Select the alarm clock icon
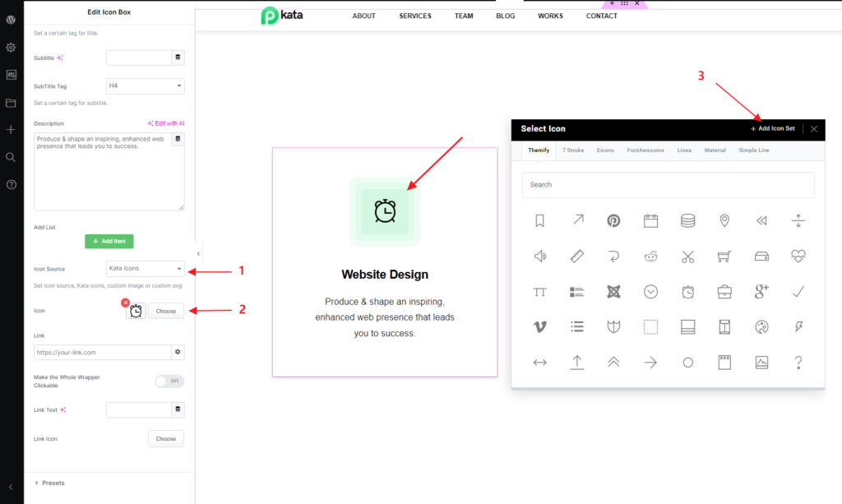 pyautogui.click(x=687, y=291)
